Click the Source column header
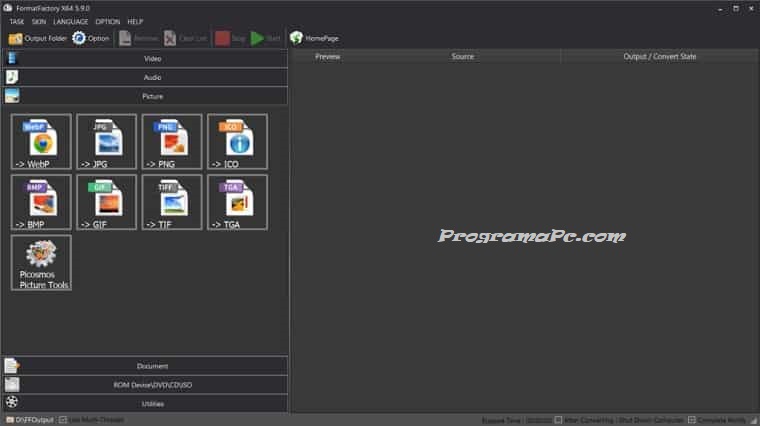 pyautogui.click(x=462, y=57)
